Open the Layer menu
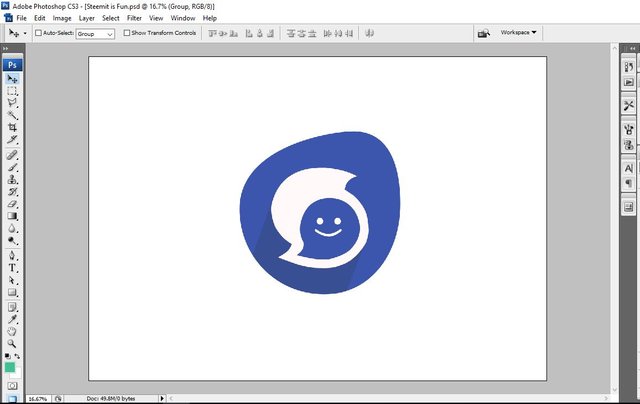 tap(87, 18)
